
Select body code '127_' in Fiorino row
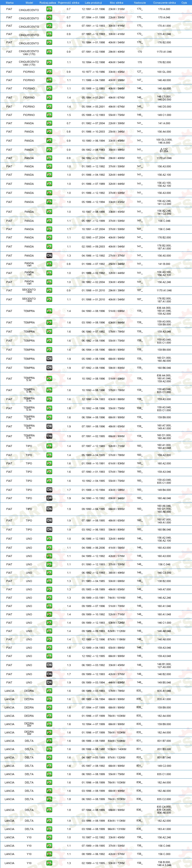coord(139,72)
